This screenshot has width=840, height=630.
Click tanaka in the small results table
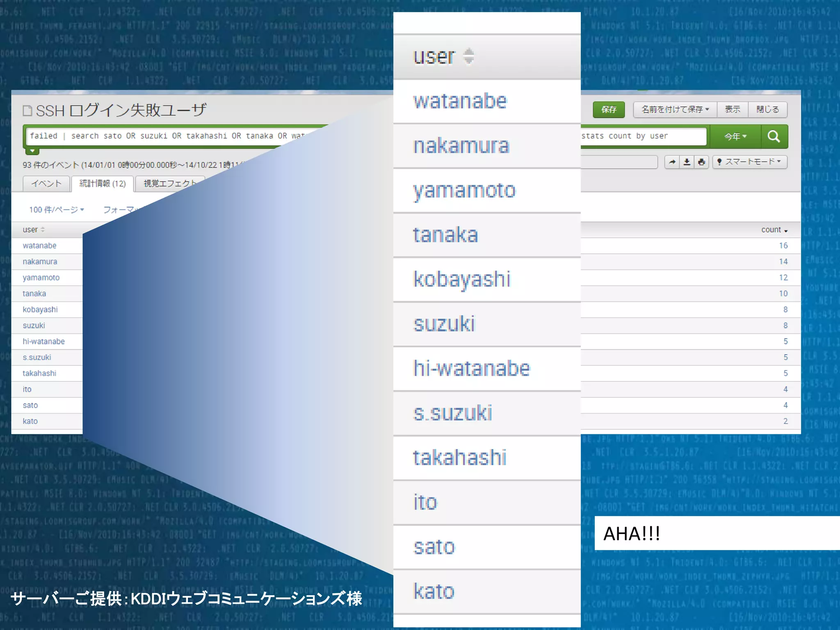coord(34,294)
